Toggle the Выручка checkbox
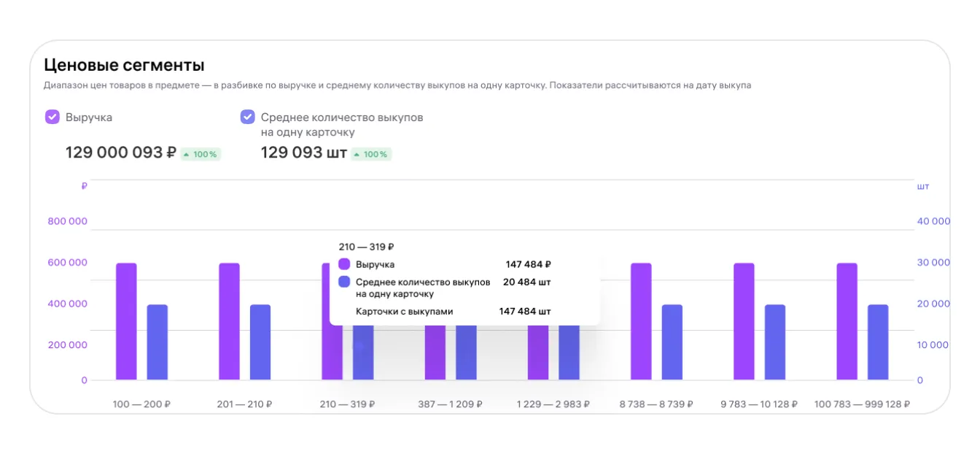This screenshot has height=454, width=980. (x=52, y=117)
